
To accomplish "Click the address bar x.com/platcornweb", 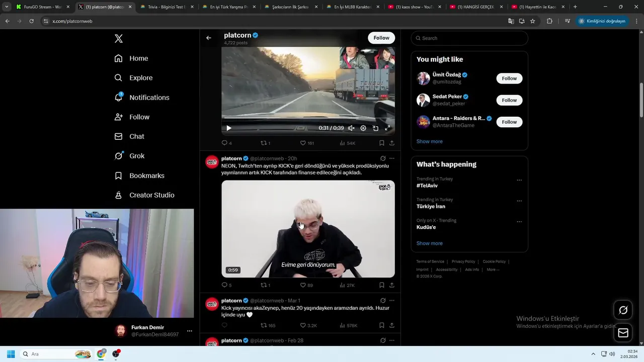I will pyautogui.click(x=72, y=21).
